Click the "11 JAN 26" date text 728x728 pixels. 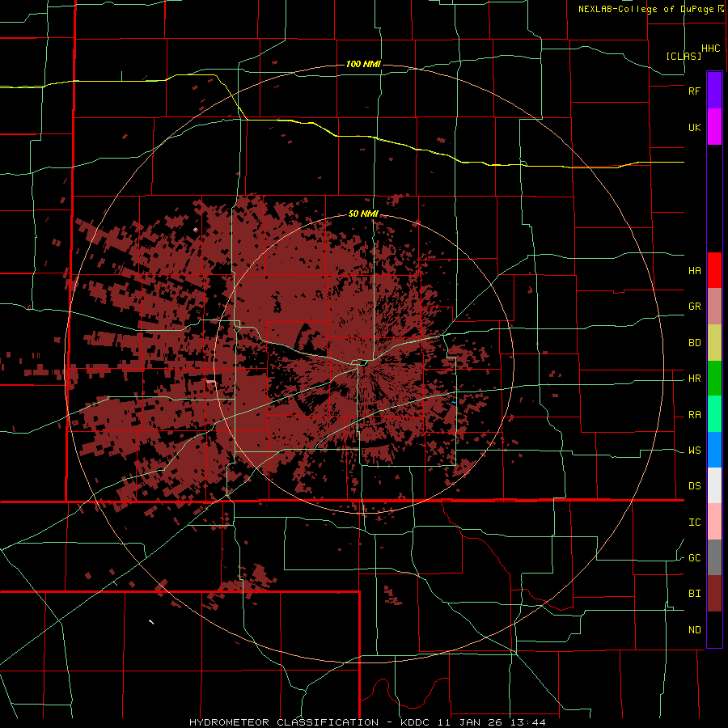[471, 722]
